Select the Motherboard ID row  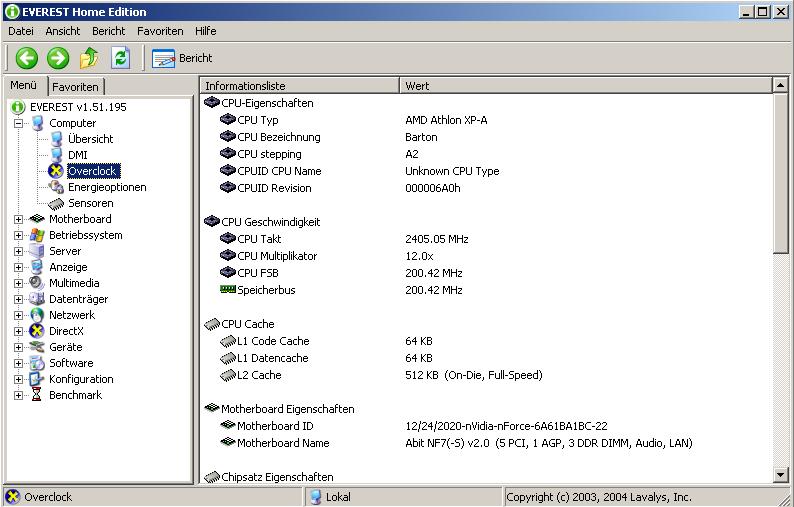tap(487, 426)
